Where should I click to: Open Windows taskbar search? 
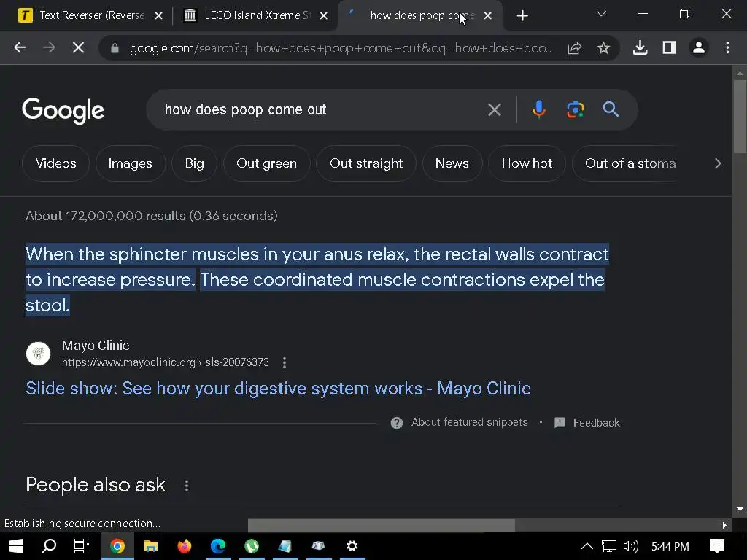[49, 546]
